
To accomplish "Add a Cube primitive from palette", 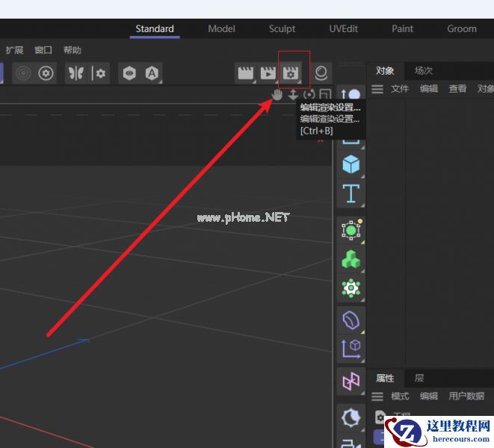I will coord(351,164).
